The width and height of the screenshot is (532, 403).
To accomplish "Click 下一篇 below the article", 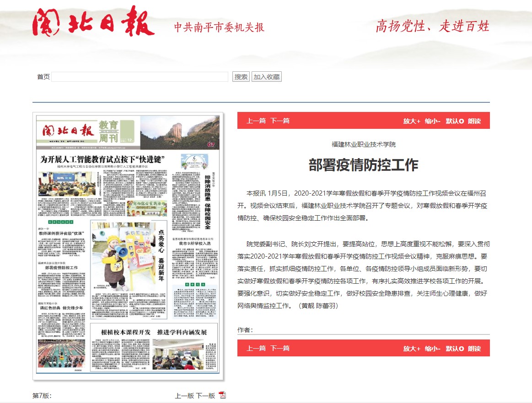I will [x=279, y=348].
